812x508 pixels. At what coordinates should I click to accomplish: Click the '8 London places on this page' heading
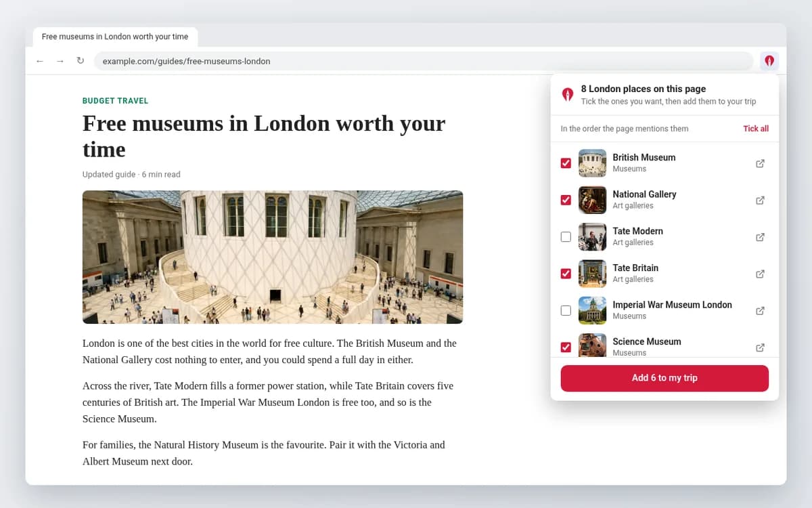coord(643,89)
